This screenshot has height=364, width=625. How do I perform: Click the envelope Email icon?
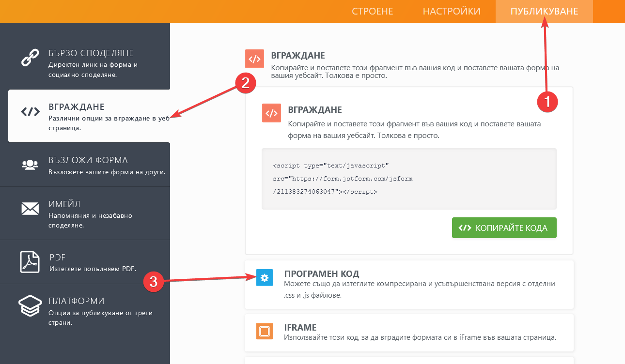coord(30,209)
